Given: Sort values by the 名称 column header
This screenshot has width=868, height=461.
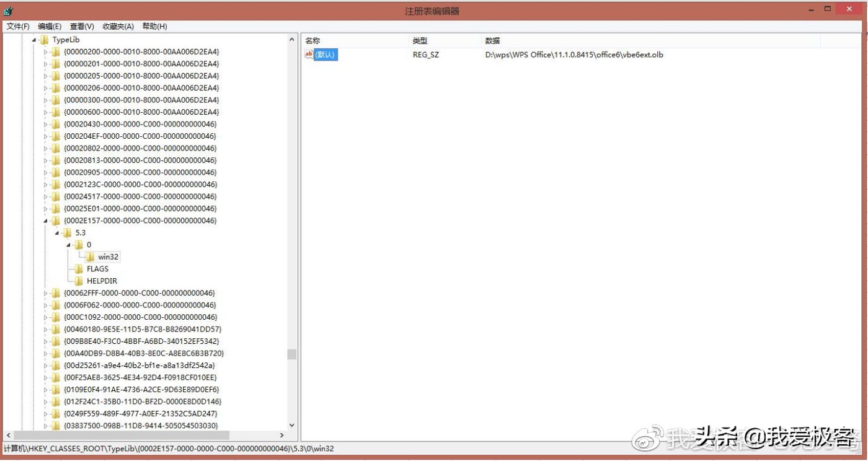Looking at the screenshot, I should 355,41.
